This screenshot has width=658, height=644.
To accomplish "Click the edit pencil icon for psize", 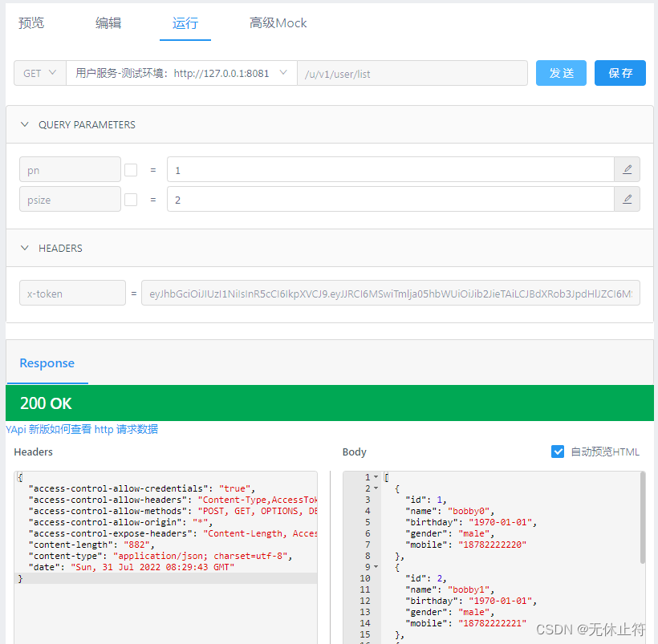I will point(627,199).
